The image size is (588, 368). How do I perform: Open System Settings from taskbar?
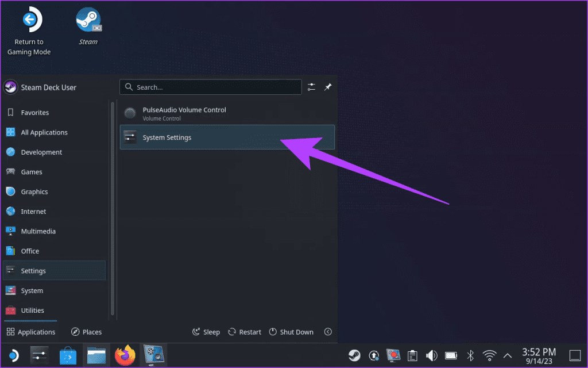coord(40,355)
